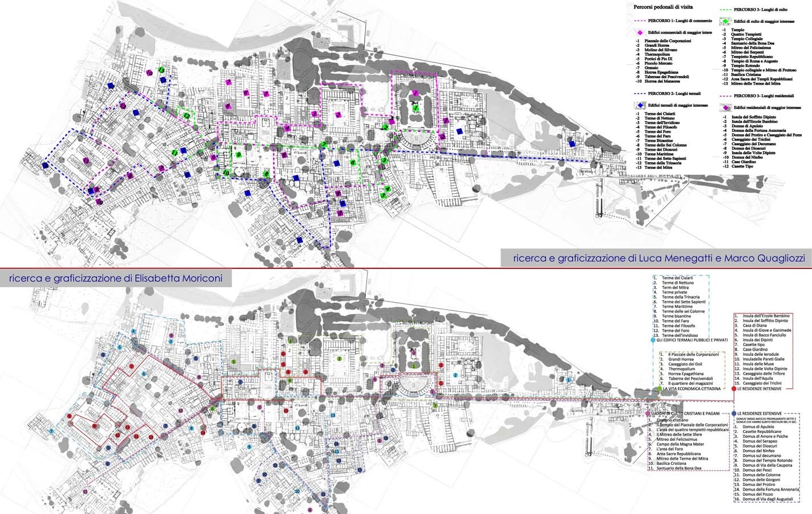Click light-blue dot beside Gli Edifici Termali heading
Screen dimensions: 812x514
653,340
